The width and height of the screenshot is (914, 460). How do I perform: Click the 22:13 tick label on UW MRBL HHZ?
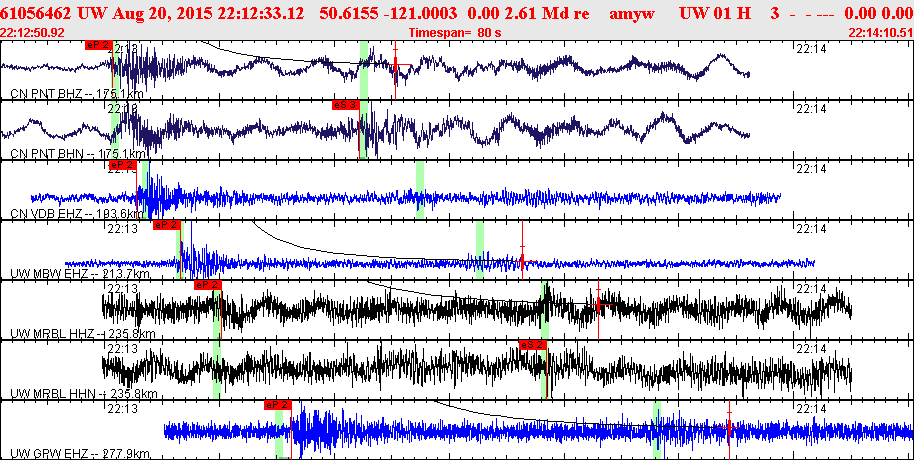tap(123, 289)
